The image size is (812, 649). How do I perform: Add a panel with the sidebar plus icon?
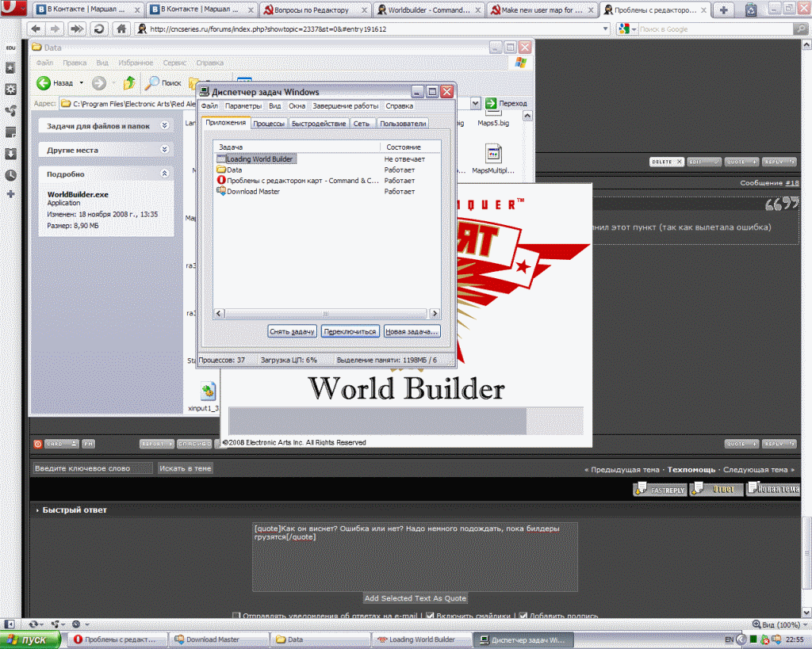point(10,194)
